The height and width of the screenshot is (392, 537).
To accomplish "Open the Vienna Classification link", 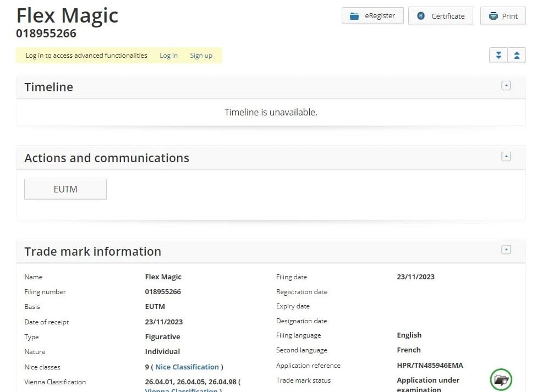I will click(x=182, y=389).
